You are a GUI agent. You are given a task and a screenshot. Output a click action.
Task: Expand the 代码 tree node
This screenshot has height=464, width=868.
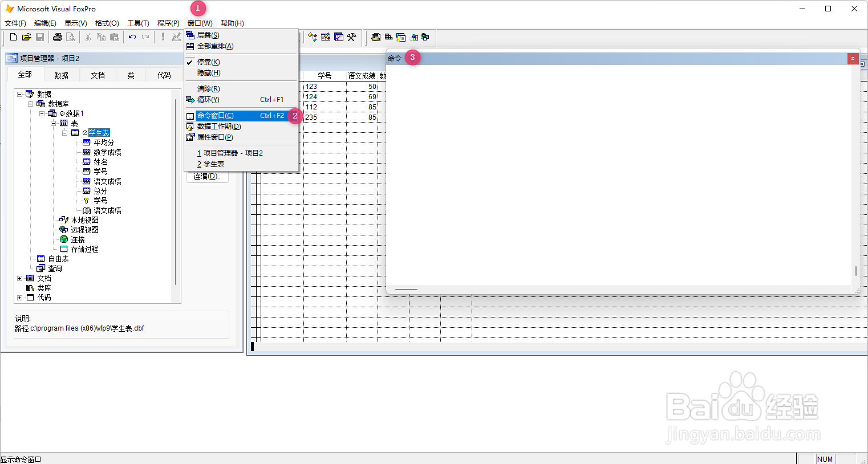click(x=20, y=298)
